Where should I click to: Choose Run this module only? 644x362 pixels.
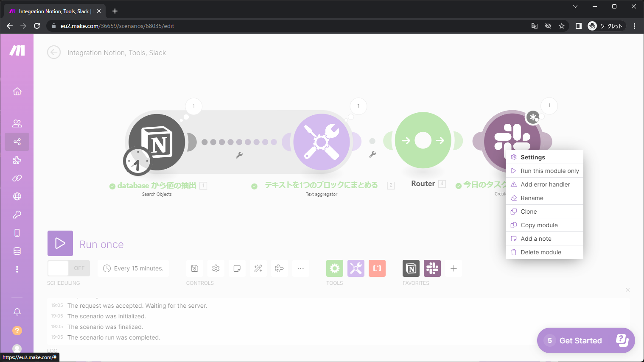coord(544,171)
